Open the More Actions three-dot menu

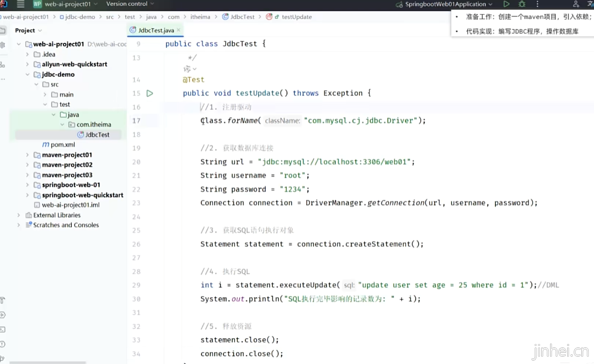(x=537, y=4)
